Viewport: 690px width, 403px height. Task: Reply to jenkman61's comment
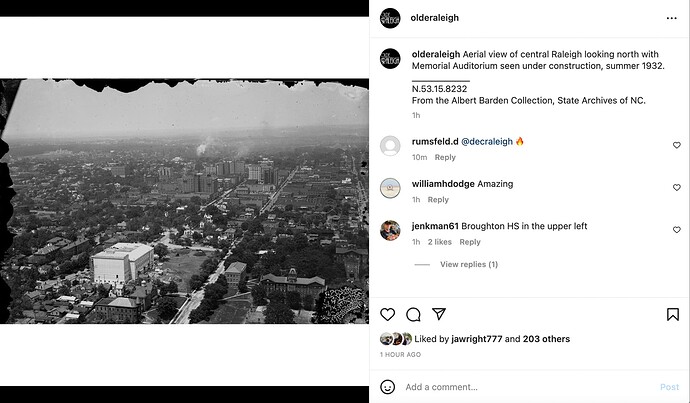click(x=470, y=242)
